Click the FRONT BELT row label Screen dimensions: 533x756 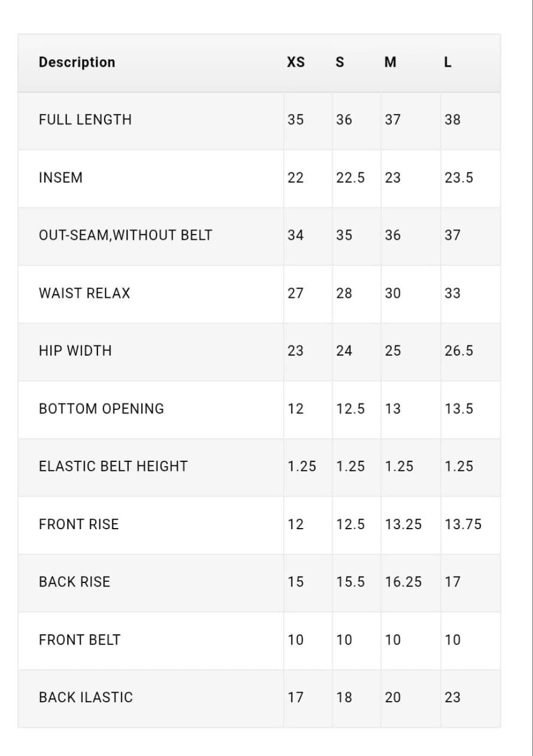79,640
